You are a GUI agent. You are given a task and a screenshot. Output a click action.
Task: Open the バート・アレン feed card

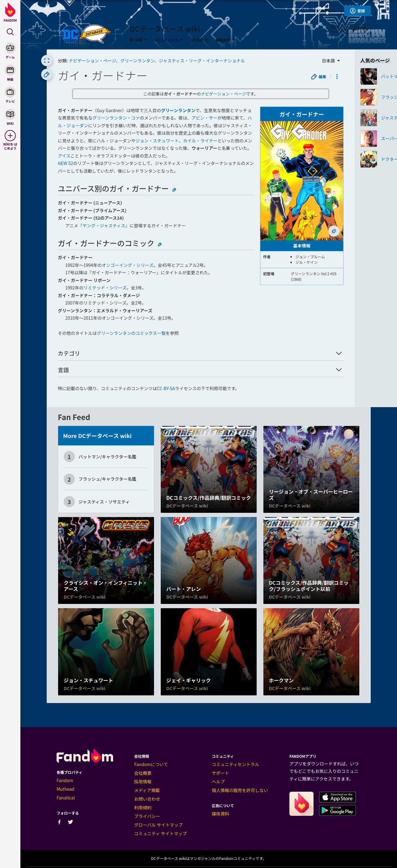[208, 560]
